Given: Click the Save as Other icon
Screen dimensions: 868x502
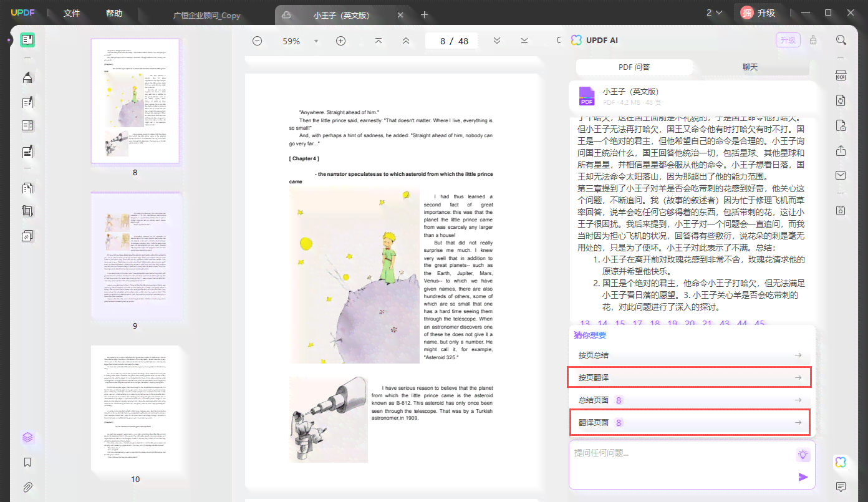Looking at the screenshot, I should (841, 211).
